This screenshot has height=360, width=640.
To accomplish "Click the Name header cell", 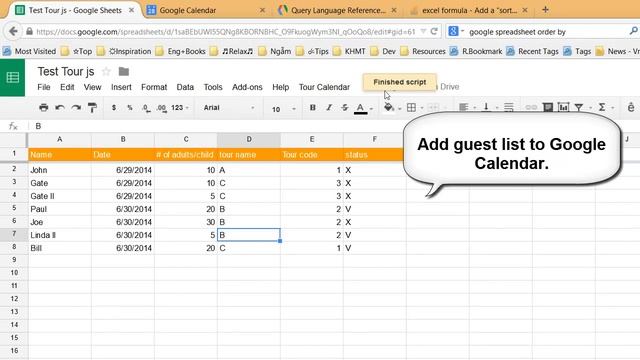I will (60, 155).
